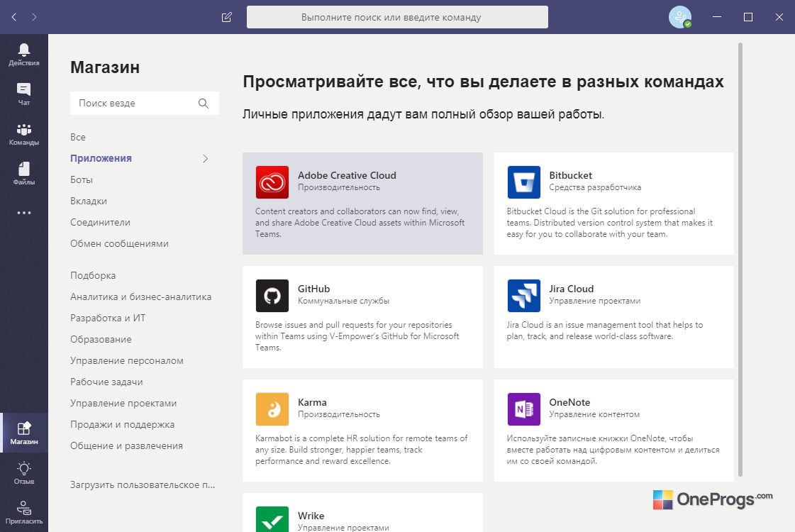The height and width of the screenshot is (532, 795).
Task: Select the Обмен сообщениями category
Action: pos(119,243)
